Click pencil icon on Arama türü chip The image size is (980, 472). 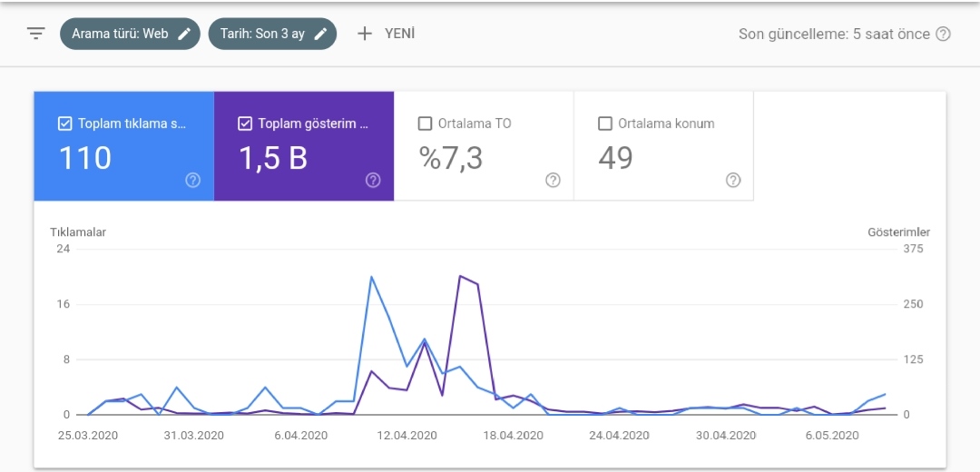tap(183, 34)
